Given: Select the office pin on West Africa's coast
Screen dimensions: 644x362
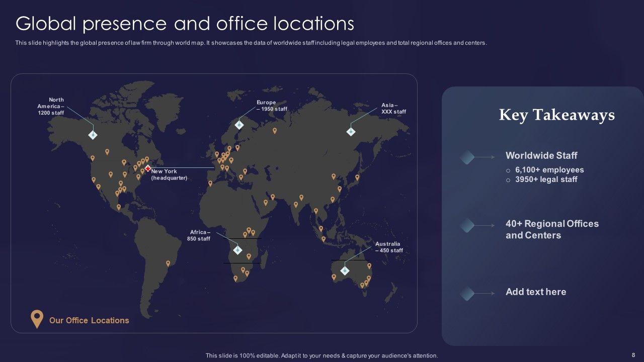Looking at the screenshot, I should (x=210, y=184).
